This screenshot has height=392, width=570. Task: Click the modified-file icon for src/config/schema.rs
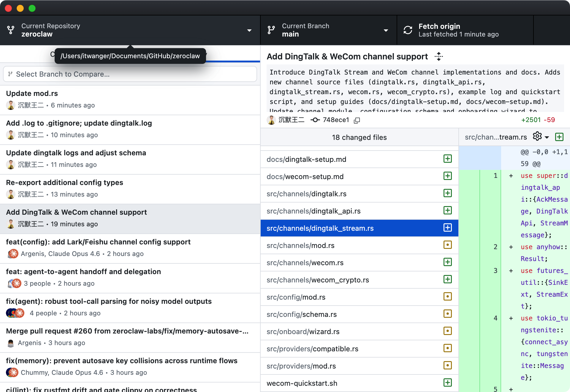pos(447,314)
